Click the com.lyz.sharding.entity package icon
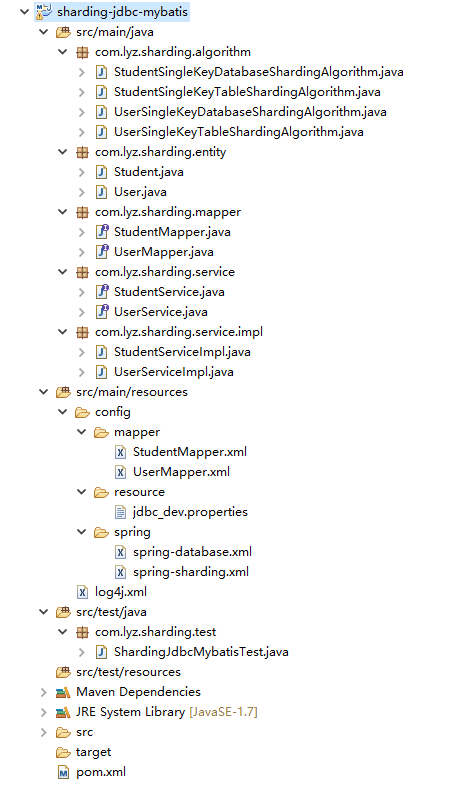 click(x=82, y=152)
